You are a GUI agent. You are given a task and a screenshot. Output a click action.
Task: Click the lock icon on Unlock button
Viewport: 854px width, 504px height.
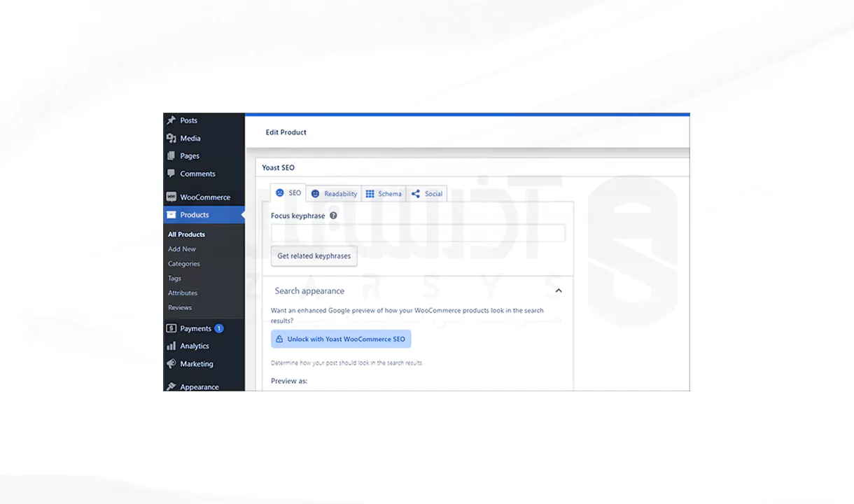(279, 339)
